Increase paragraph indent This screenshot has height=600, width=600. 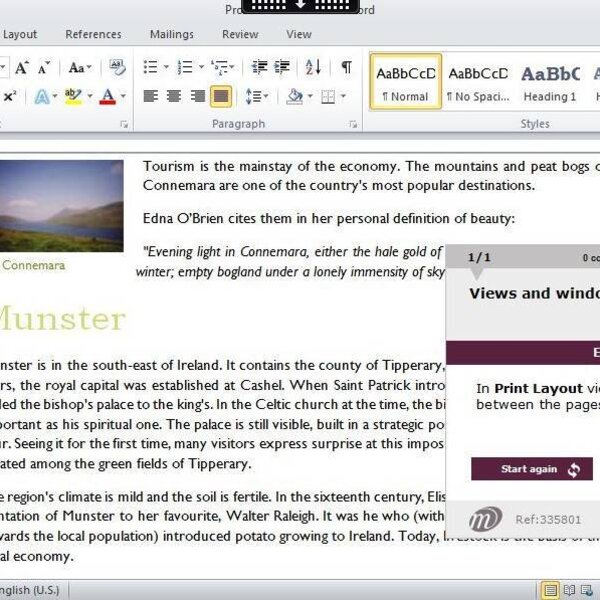click(282, 67)
